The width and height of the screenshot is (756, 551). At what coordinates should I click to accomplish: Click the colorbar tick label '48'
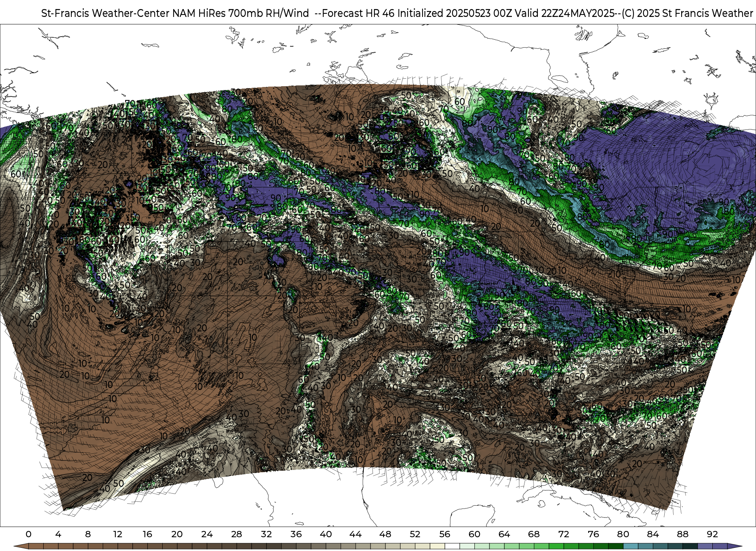(385, 534)
